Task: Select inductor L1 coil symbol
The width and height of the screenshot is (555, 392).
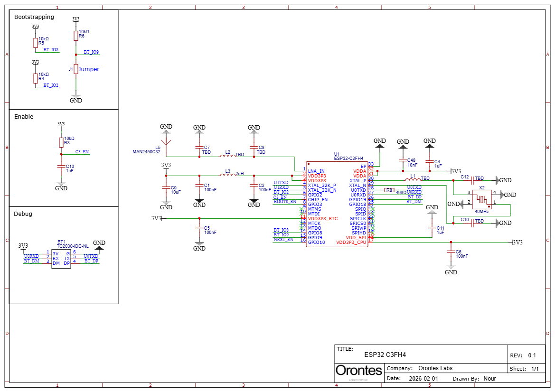Action: tap(413, 179)
